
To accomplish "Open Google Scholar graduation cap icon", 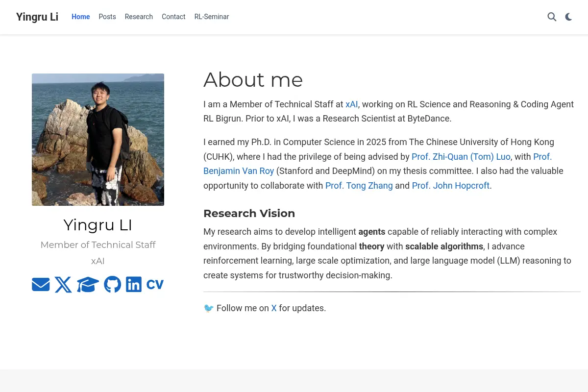I will click(88, 284).
